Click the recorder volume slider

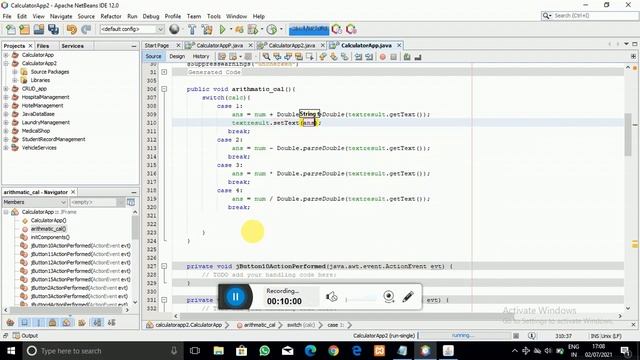361,300
